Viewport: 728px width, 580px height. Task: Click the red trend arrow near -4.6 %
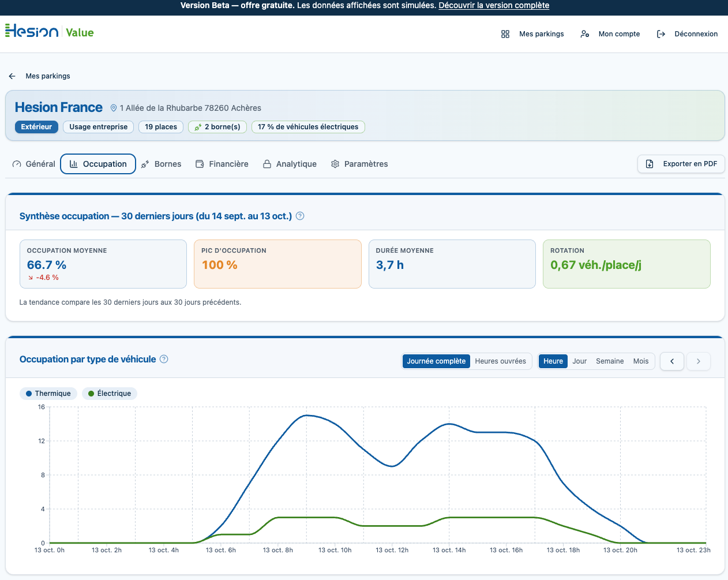[31, 278]
